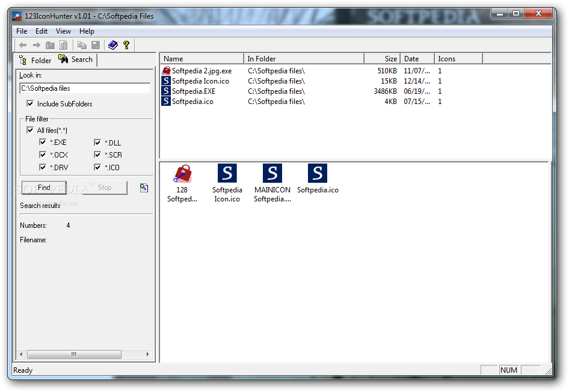
Task: Click the Look in path input field
Action: point(85,88)
